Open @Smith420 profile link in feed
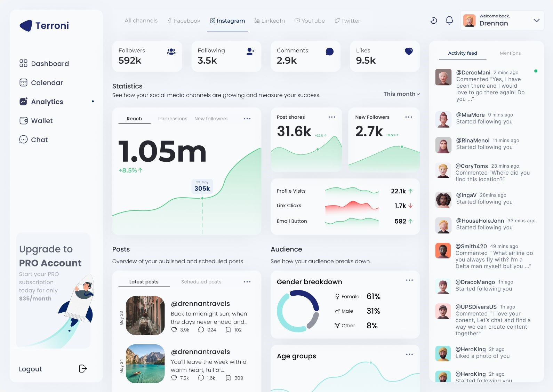The height and width of the screenshot is (392, 553). tap(471, 246)
